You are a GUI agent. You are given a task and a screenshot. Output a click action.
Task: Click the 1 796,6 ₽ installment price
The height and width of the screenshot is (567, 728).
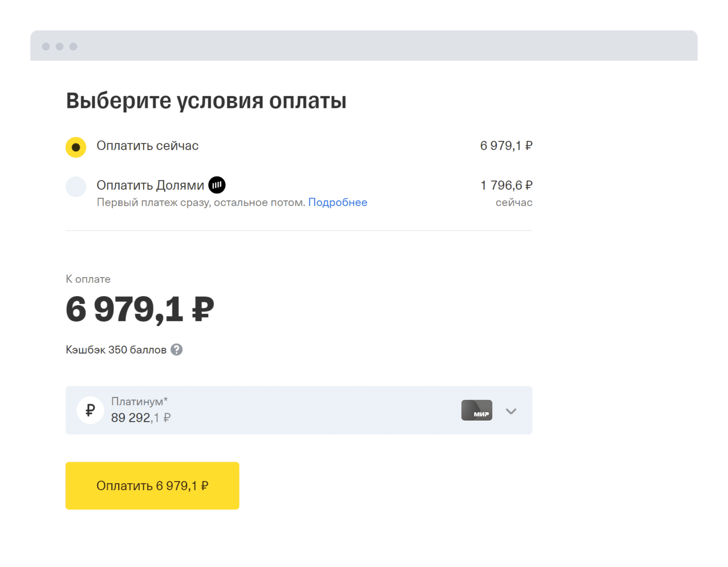point(506,185)
